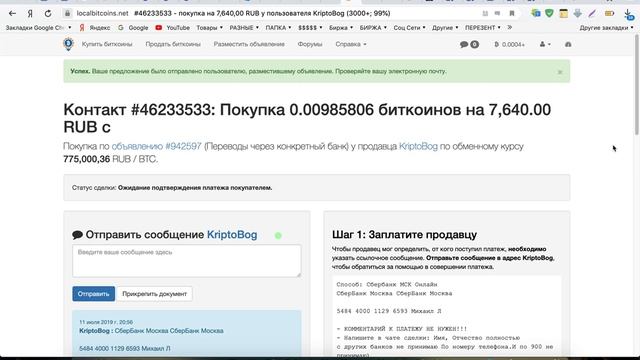The height and width of the screenshot is (360, 640).
Task: Open seller KriptoBog profile link in subtitle
Action: pyautogui.click(x=418, y=146)
